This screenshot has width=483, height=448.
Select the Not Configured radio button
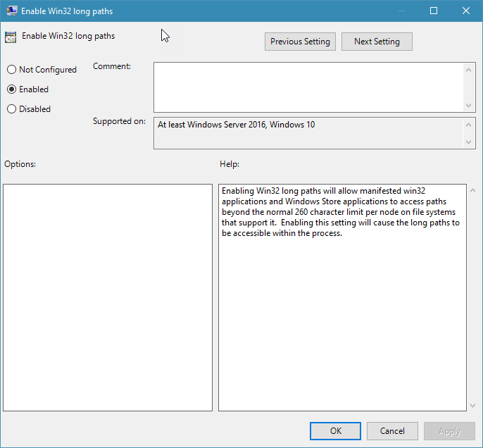[11, 70]
